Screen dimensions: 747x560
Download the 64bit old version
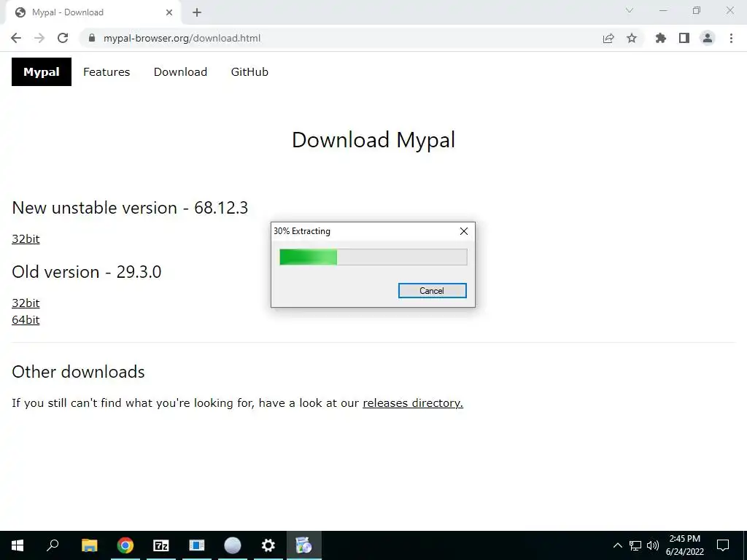26,319
